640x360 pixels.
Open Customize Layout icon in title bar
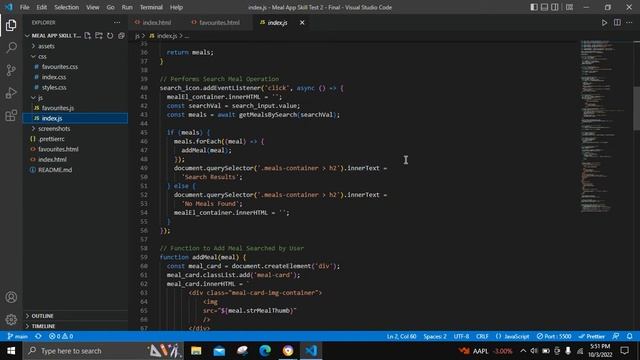pos(569,7)
